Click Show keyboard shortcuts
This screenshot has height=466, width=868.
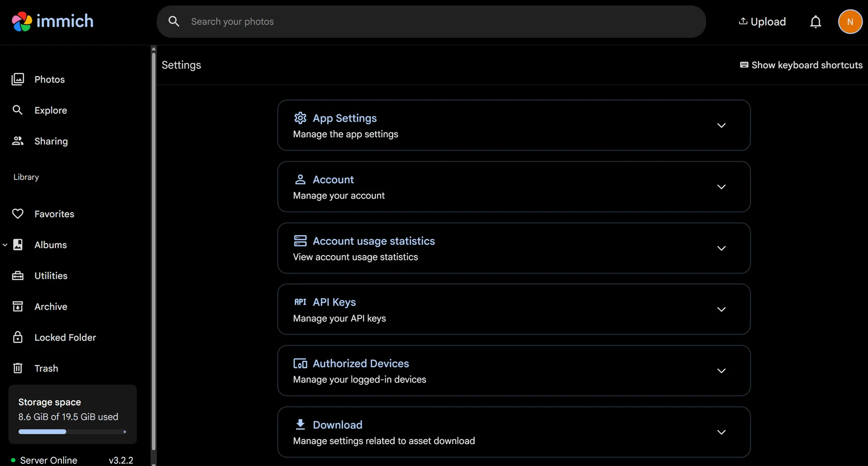[x=801, y=65]
